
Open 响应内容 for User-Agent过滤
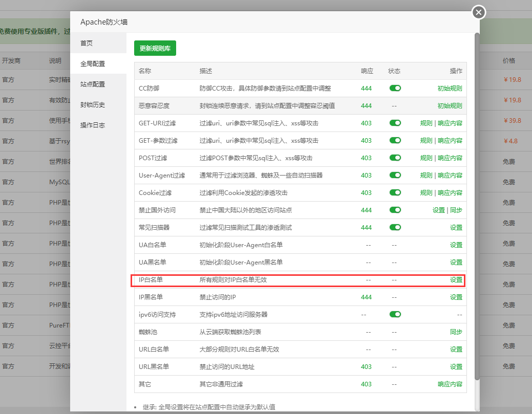(450, 176)
